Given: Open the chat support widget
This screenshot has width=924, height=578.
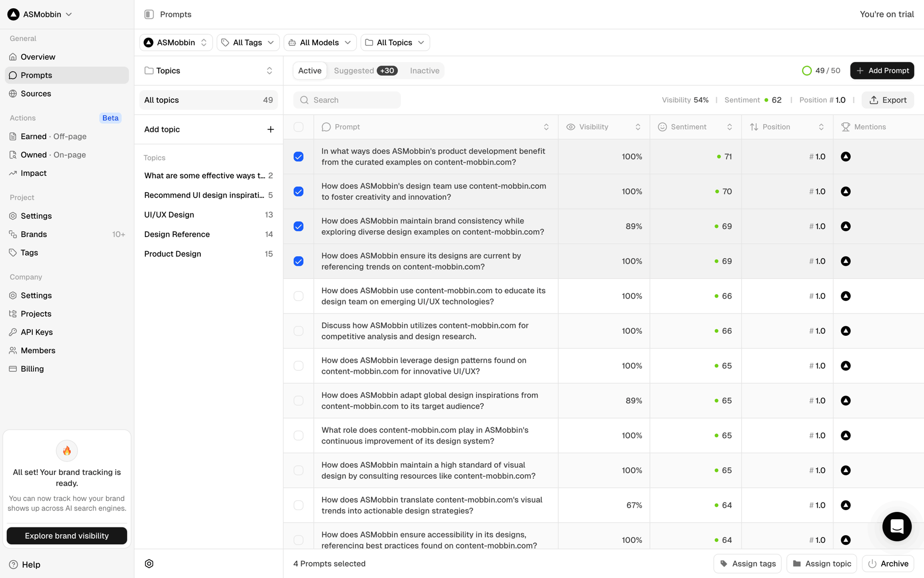Looking at the screenshot, I should [x=897, y=526].
